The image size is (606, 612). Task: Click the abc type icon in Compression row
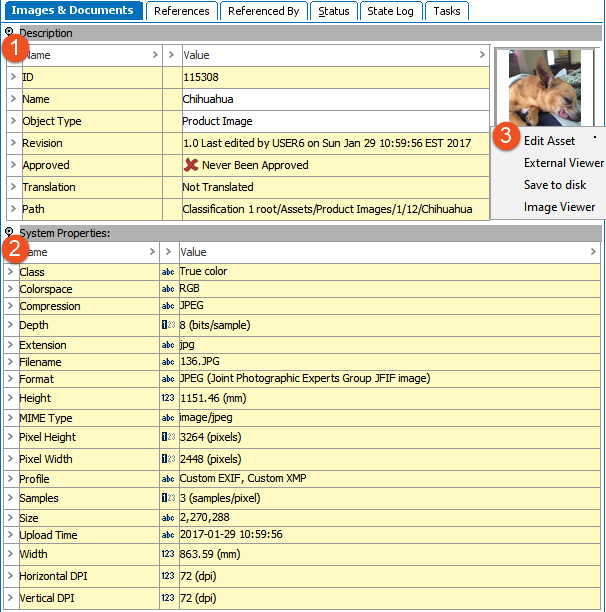(x=168, y=306)
